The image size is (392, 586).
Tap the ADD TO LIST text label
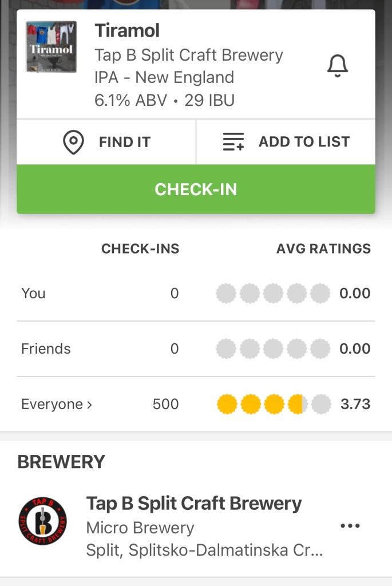tap(304, 142)
